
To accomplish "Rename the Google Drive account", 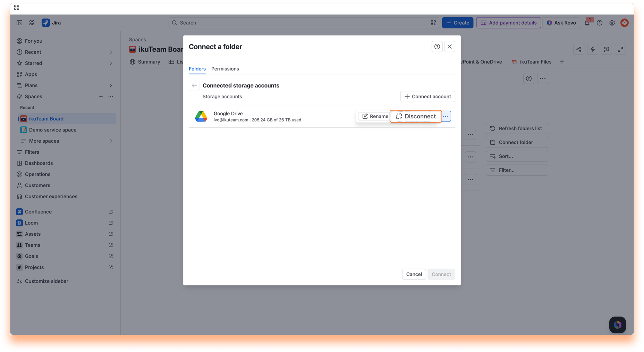I will (x=375, y=116).
